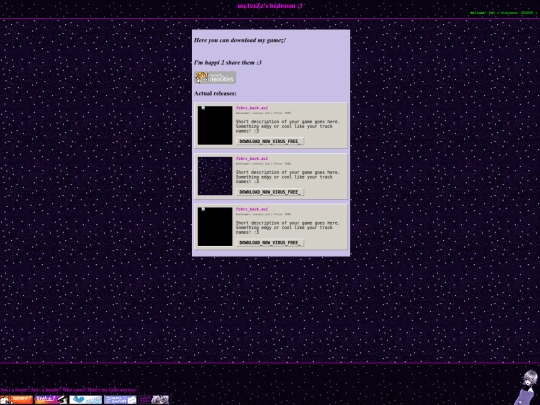Click the first release's developer and price line
This screenshot has height=405, width=540.
tap(263, 113)
